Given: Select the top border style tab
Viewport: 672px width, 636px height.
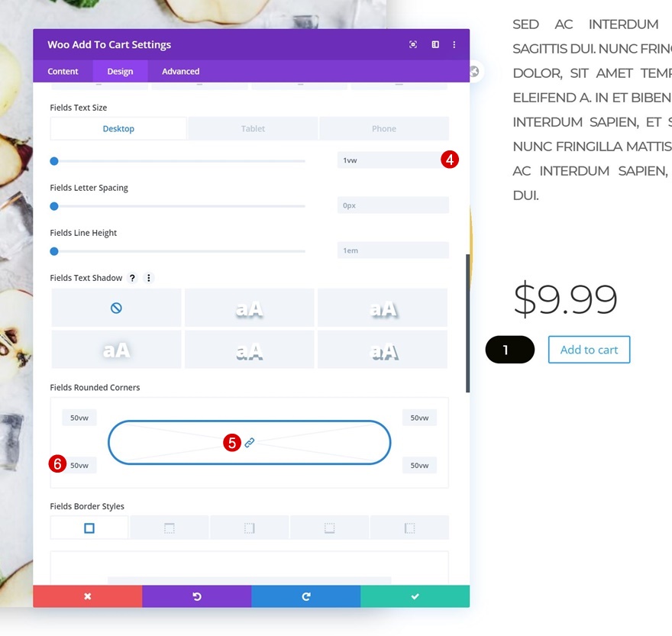Looking at the screenshot, I should tap(170, 528).
